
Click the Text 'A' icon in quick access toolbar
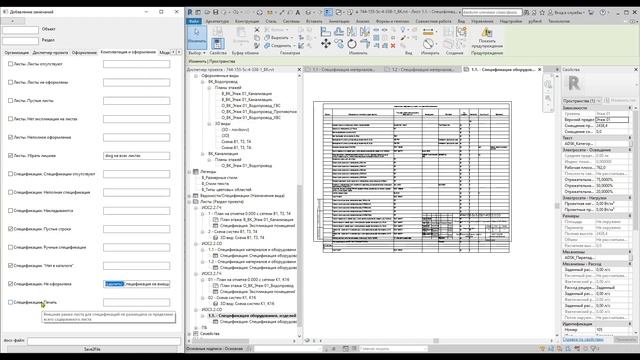(298, 12)
